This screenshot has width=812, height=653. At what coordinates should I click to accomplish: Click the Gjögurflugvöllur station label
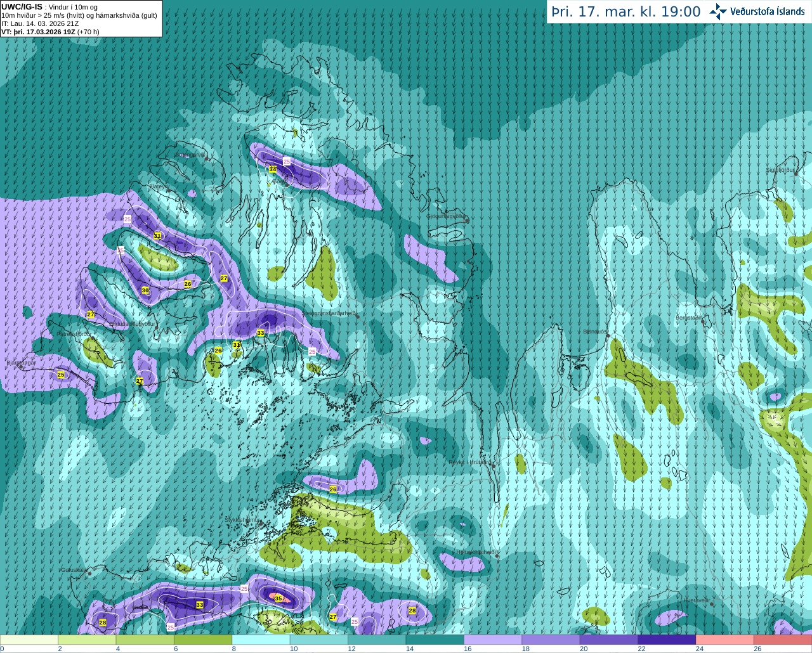point(446,216)
